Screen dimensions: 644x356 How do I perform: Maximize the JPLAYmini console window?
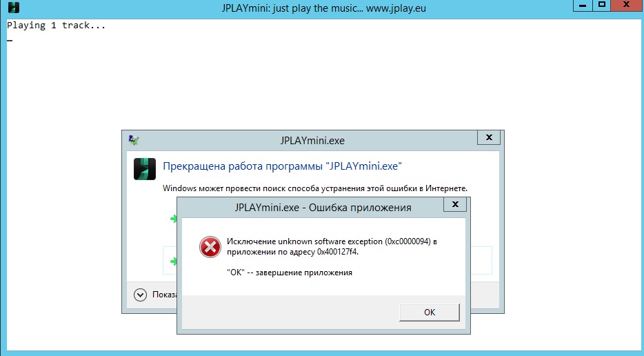coord(602,6)
